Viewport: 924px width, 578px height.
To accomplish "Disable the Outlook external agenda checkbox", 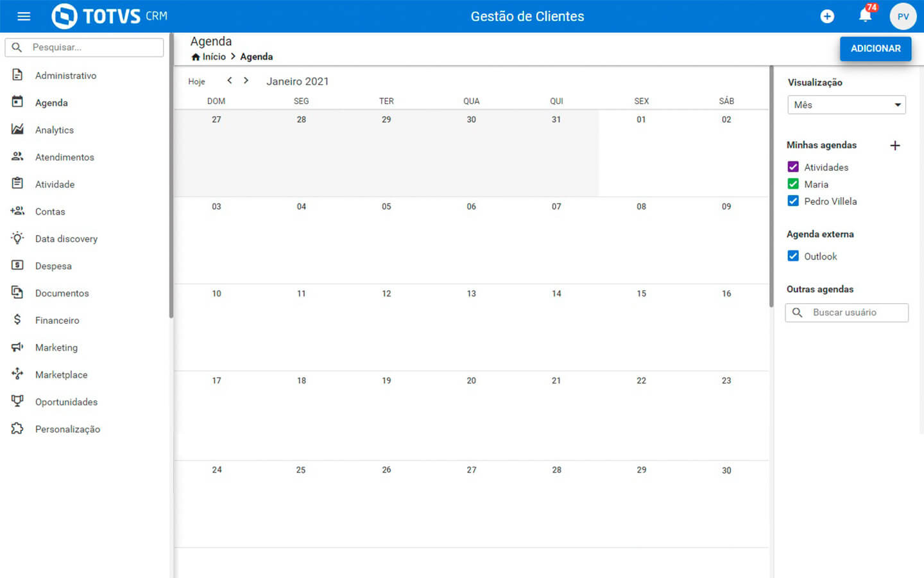I will pos(793,256).
